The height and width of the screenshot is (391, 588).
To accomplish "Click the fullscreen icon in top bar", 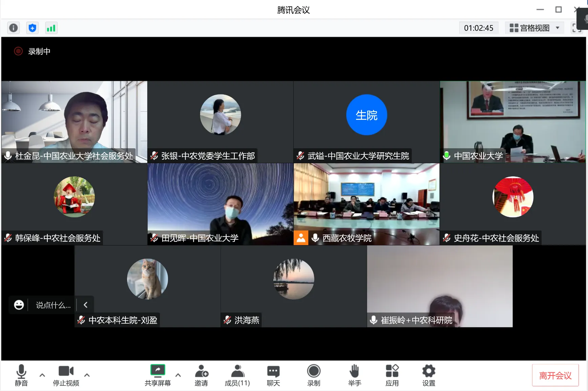I will [576, 28].
